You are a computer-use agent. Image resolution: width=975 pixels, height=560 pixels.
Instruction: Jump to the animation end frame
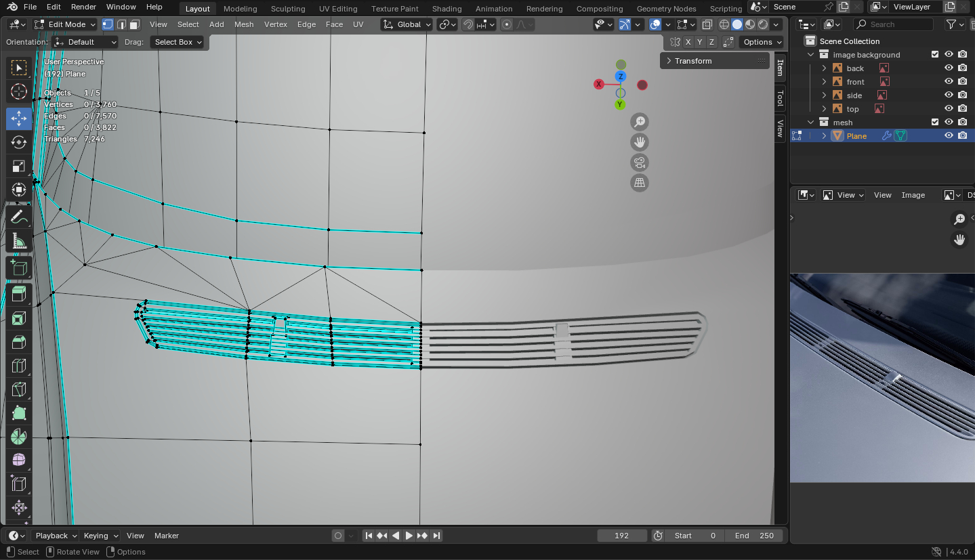436,536
